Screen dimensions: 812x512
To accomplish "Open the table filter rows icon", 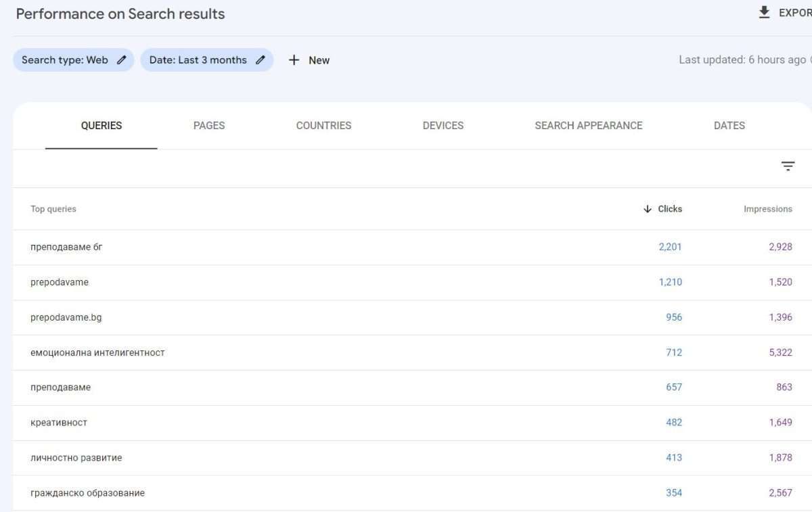I will tap(788, 166).
